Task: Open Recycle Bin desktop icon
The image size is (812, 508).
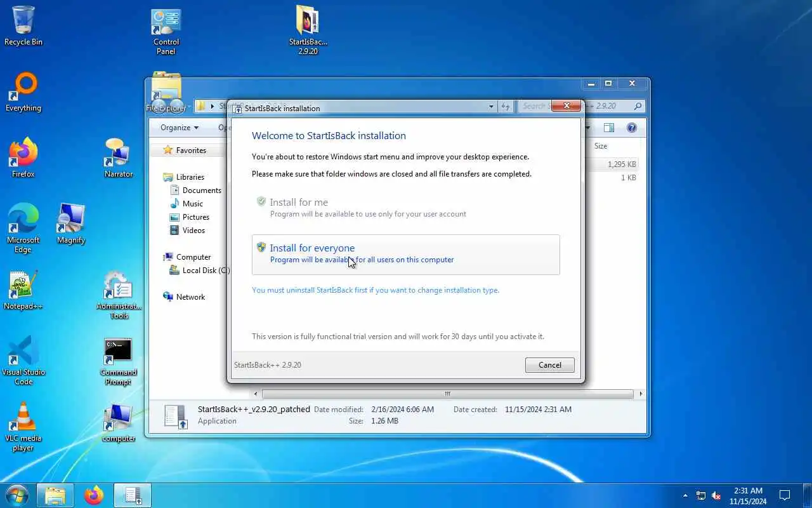Action: 23,26
